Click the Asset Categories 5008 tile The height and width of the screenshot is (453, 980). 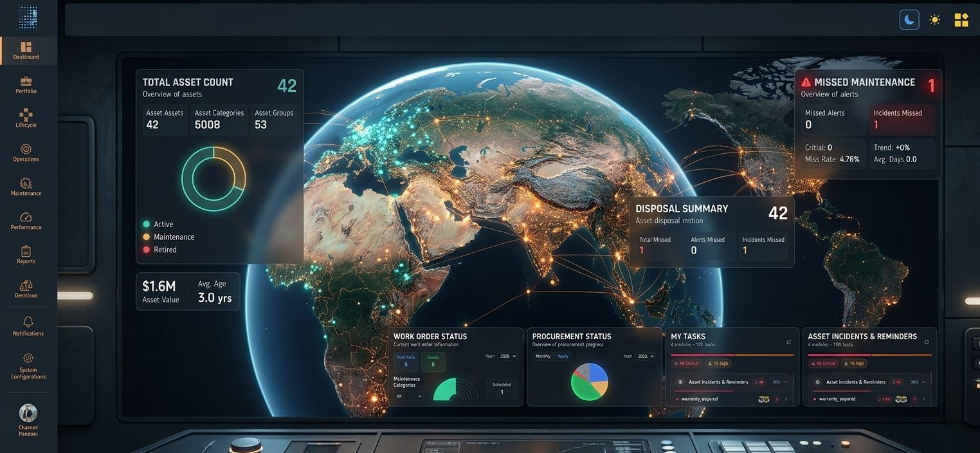click(x=219, y=119)
